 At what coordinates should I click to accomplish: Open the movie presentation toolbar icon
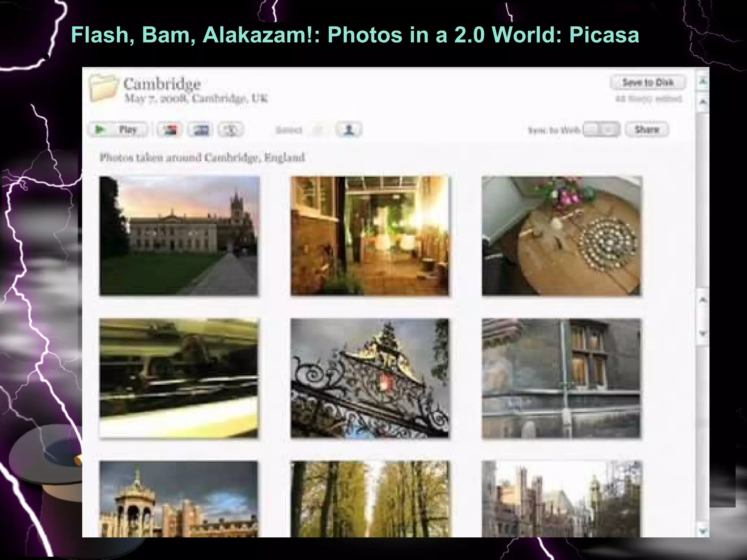click(200, 130)
